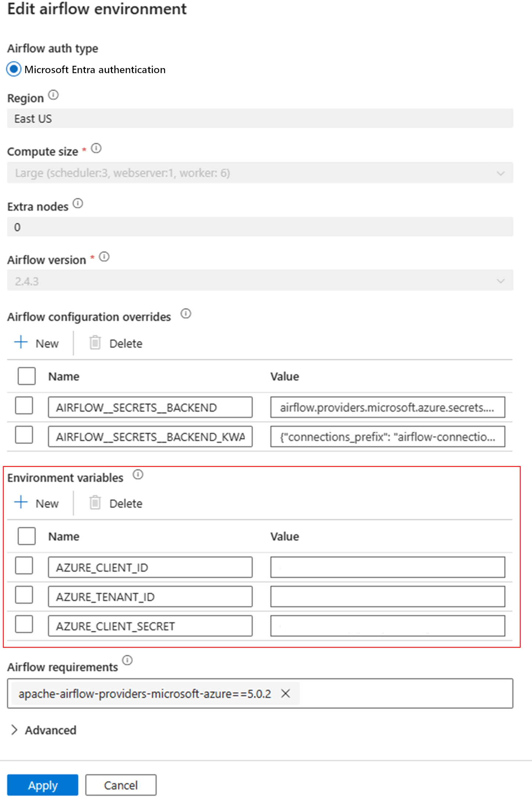Check the AZURE_TENANT_ID row checkbox
The image size is (532, 801).
click(x=24, y=595)
